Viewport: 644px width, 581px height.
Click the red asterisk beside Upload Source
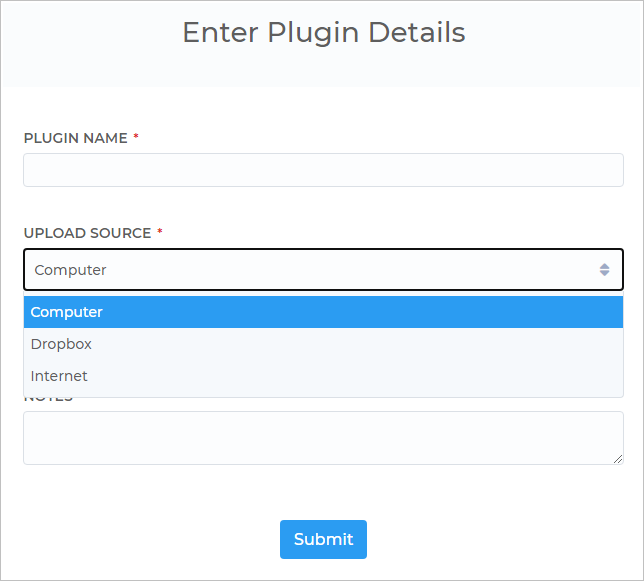tap(160, 232)
